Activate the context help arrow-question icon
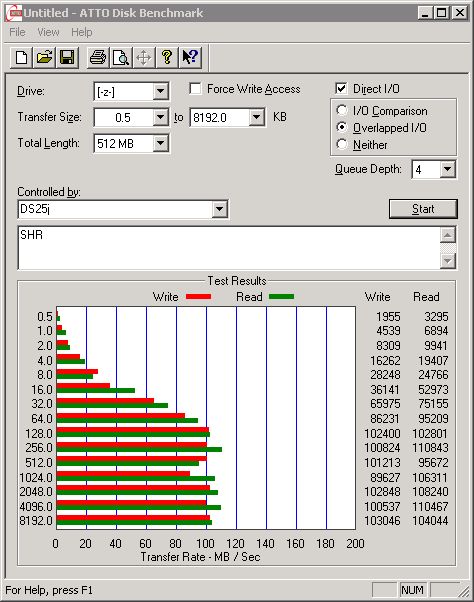Screen dimensions: 474x602 pyautogui.click(x=190, y=58)
